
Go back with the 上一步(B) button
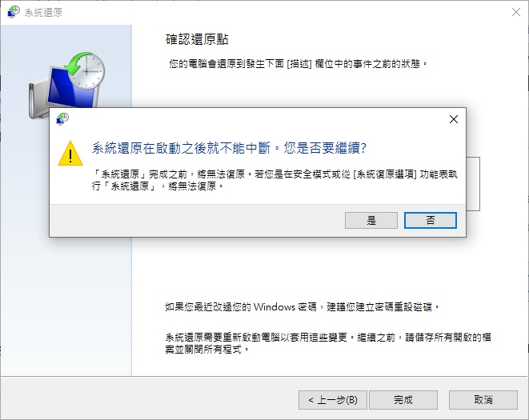333,400
